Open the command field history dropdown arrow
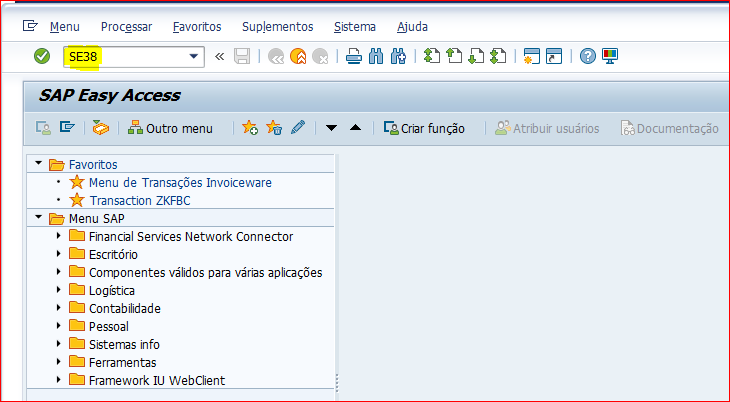The image size is (730, 402). coord(194,56)
